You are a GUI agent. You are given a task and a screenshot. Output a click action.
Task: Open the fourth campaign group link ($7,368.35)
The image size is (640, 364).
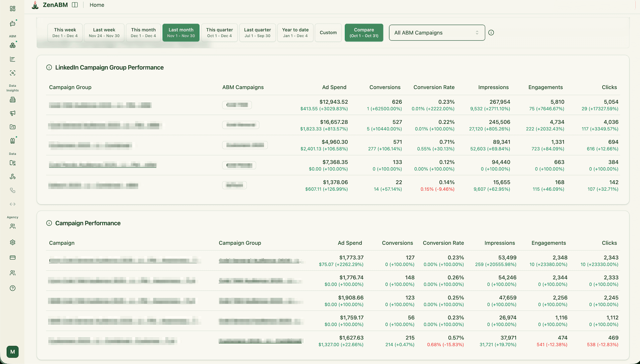click(x=103, y=165)
